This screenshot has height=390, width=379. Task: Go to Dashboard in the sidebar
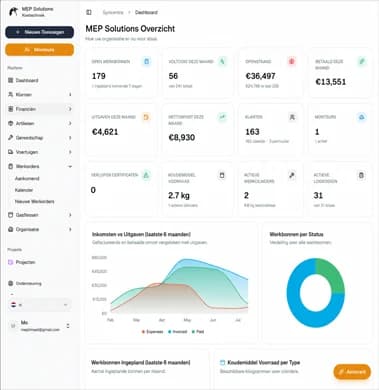click(40, 80)
